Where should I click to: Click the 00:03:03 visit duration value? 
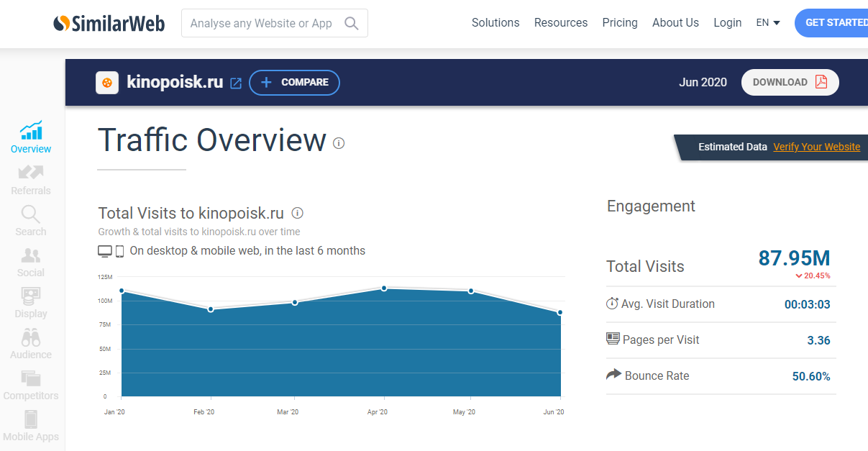[x=807, y=304]
